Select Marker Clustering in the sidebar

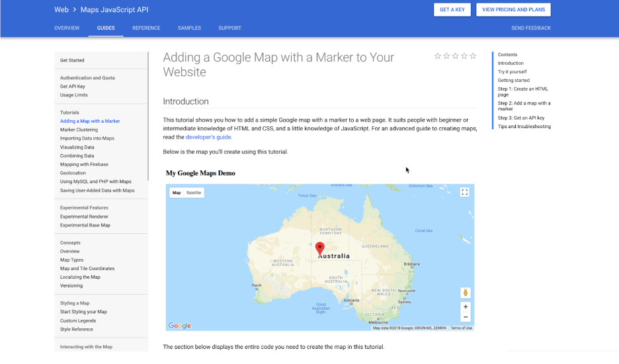pyautogui.click(x=79, y=129)
